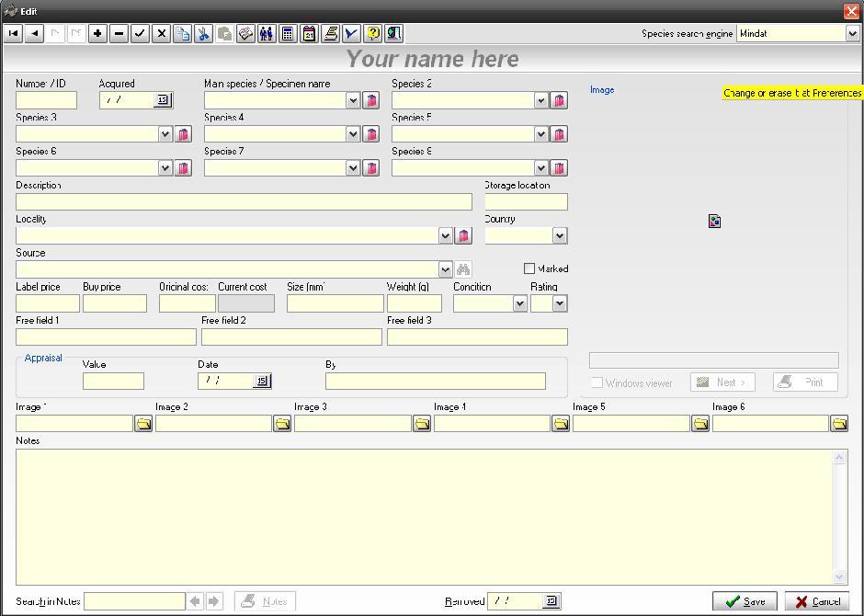Delete record with the minus icon

(119, 34)
